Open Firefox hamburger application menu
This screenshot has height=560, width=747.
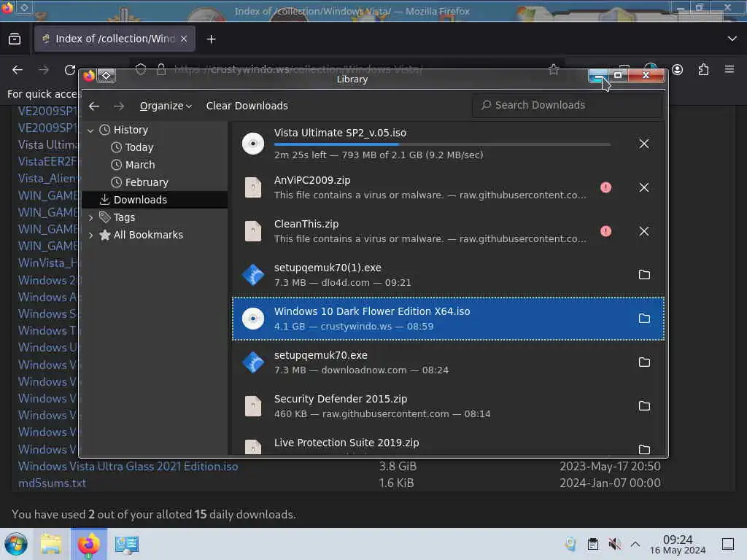[729, 70]
